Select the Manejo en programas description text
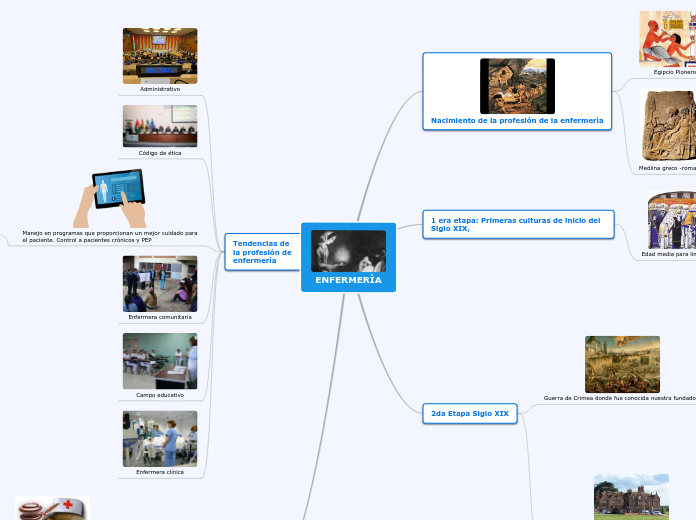The height and width of the screenshot is (520, 696). pos(110,236)
